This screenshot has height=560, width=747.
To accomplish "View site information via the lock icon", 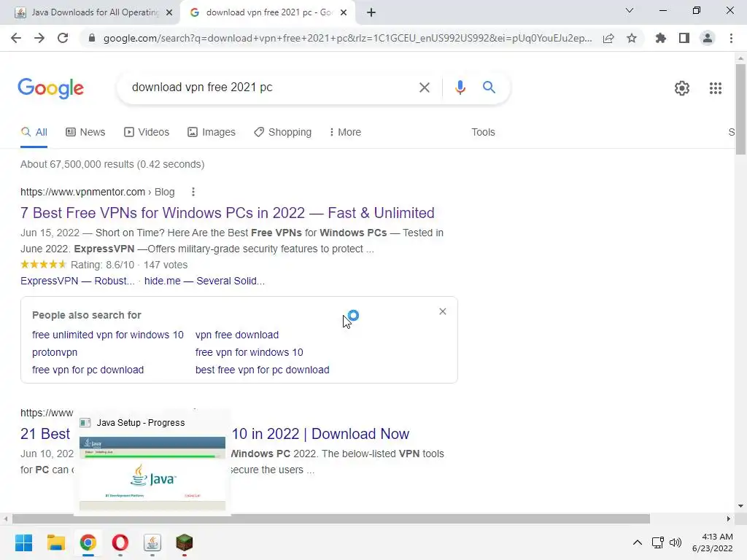I will 92,38.
